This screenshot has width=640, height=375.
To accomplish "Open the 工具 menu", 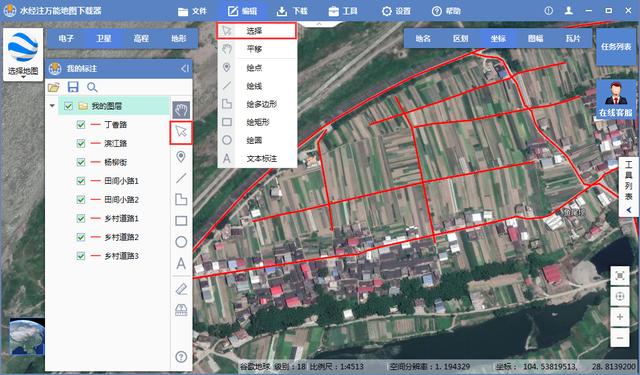I will (x=343, y=11).
